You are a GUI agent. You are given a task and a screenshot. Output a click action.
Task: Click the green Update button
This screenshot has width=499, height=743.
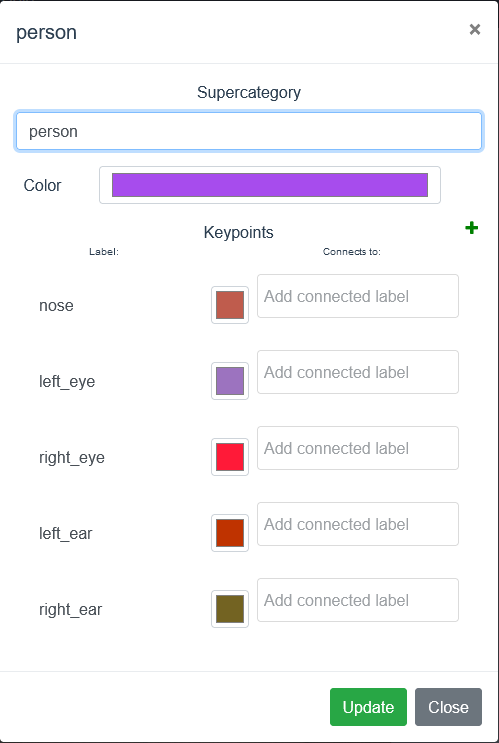[x=368, y=707]
